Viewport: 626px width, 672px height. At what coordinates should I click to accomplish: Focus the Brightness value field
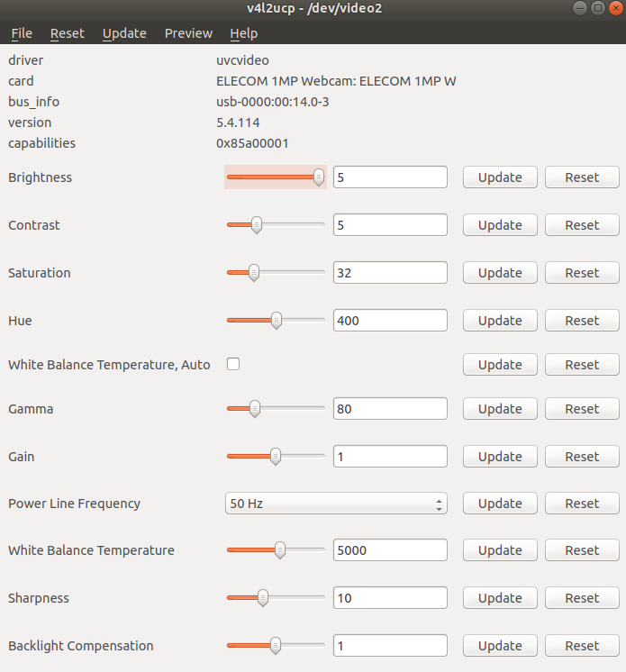(x=390, y=177)
